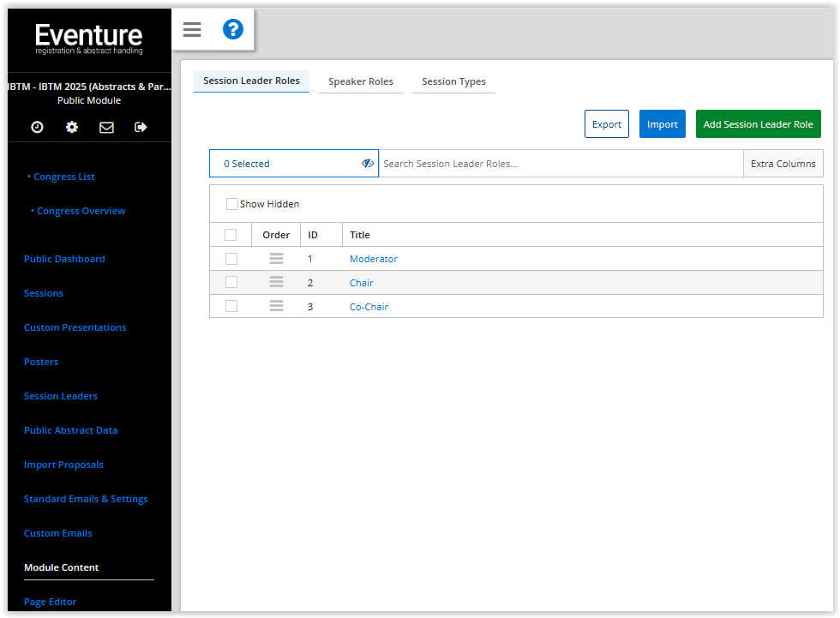Open the 0 Selected dropdown

293,164
